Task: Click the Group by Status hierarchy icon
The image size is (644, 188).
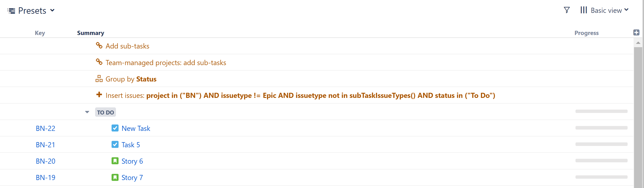Action: pos(99,78)
